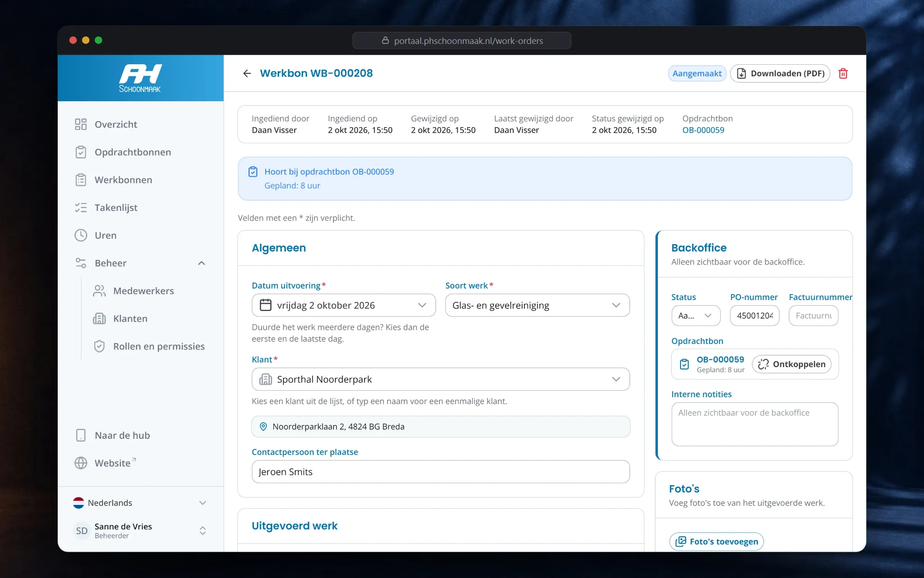Open the Klant dropdown Sporthal Noorderpark
Viewport: 924px width, 578px height.
pos(441,379)
